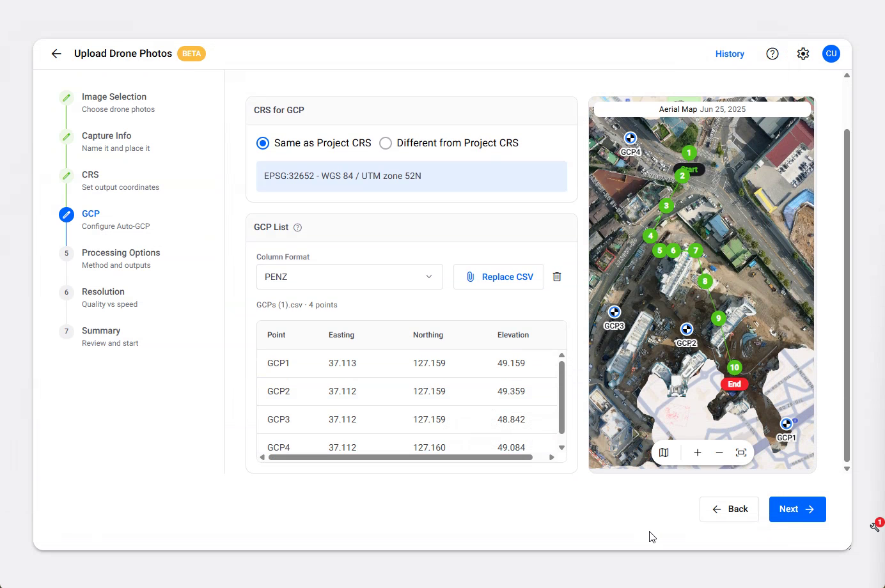Click the EPSG:32652 CRS field
The height and width of the screenshot is (588, 885).
coord(412,176)
